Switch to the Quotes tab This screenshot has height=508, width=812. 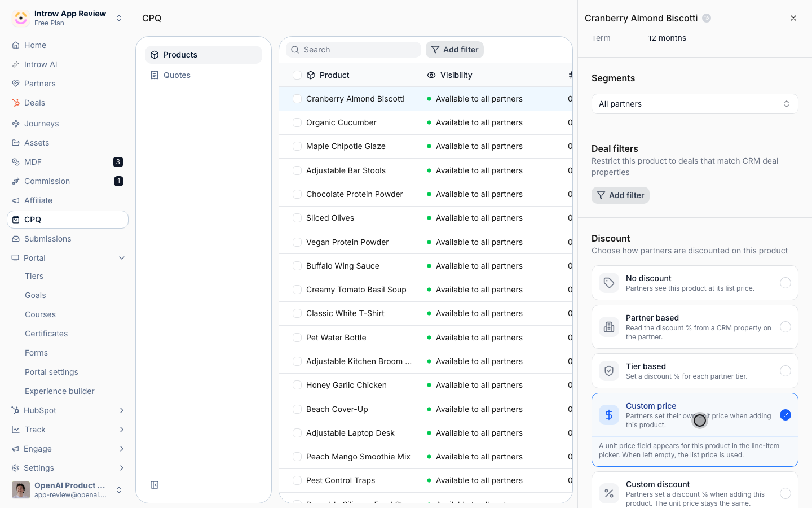coord(204,75)
